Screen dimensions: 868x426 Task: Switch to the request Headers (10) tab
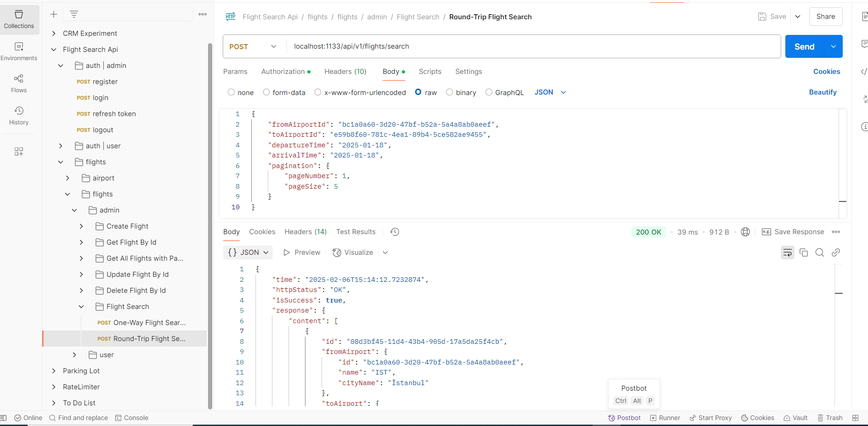coord(345,72)
